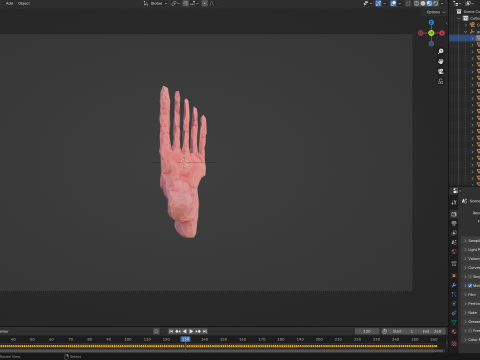This screenshot has height=360, width=480.
Task: Toggle the checked checkbox in render panels
Action: (470, 286)
